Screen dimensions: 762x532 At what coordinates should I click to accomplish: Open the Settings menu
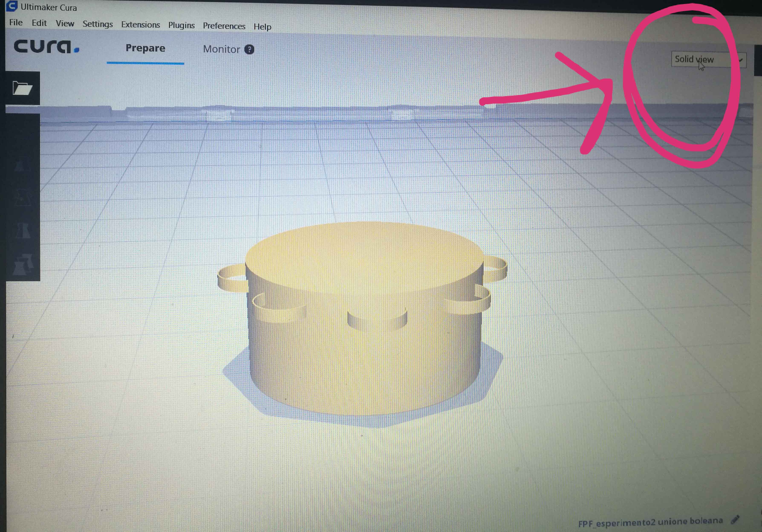click(x=98, y=24)
